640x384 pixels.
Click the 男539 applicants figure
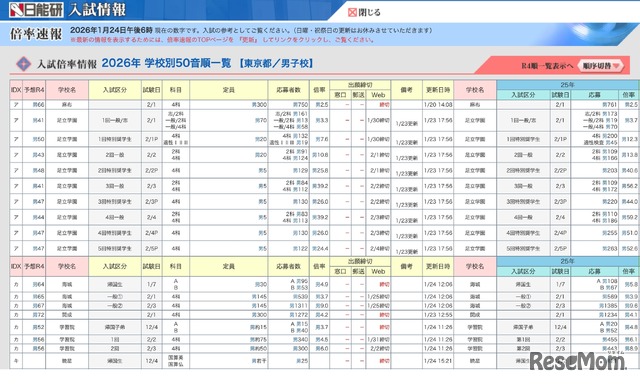tap(300, 297)
